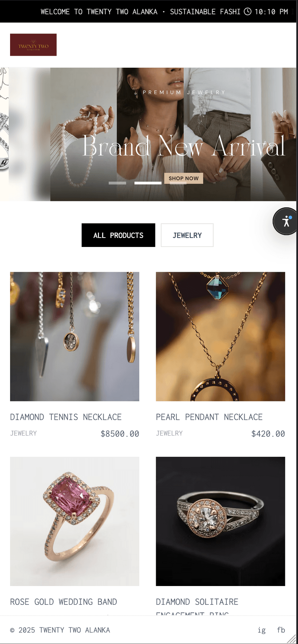
Task: Select the second carousel slide indicator
Action: pyautogui.click(x=148, y=183)
